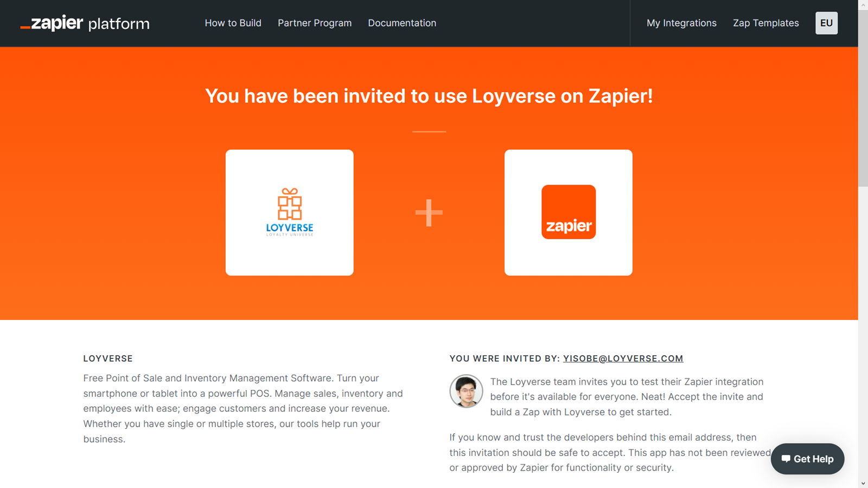868x488 pixels.
Task: Navigate to Documentation
Action: (x=402, y=23)
